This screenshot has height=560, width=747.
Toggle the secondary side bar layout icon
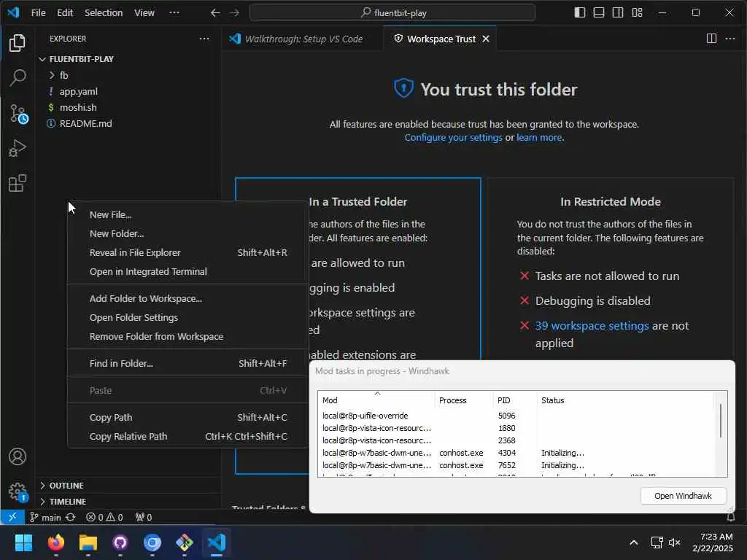click(618, 12)
